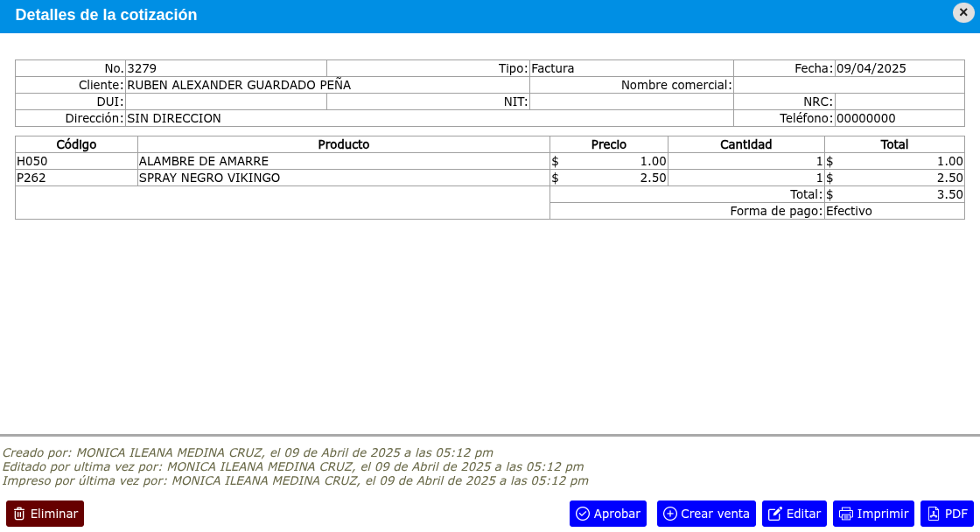Click the Cantidad column header
Screen dimensions: 980x532
[x=745, y=144]
